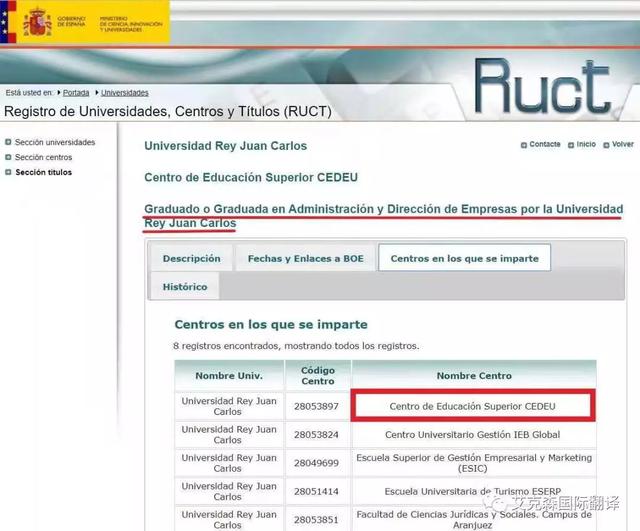Click the large Ruct logo
Viewport: 640px width, 531px height.
[543, 86]
